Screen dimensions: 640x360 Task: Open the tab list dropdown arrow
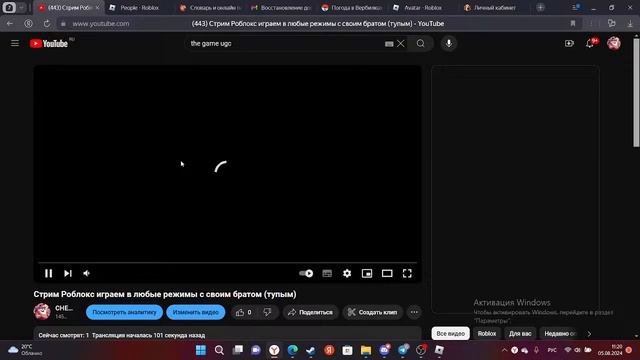pyautogui.click(x=21, y=7)
